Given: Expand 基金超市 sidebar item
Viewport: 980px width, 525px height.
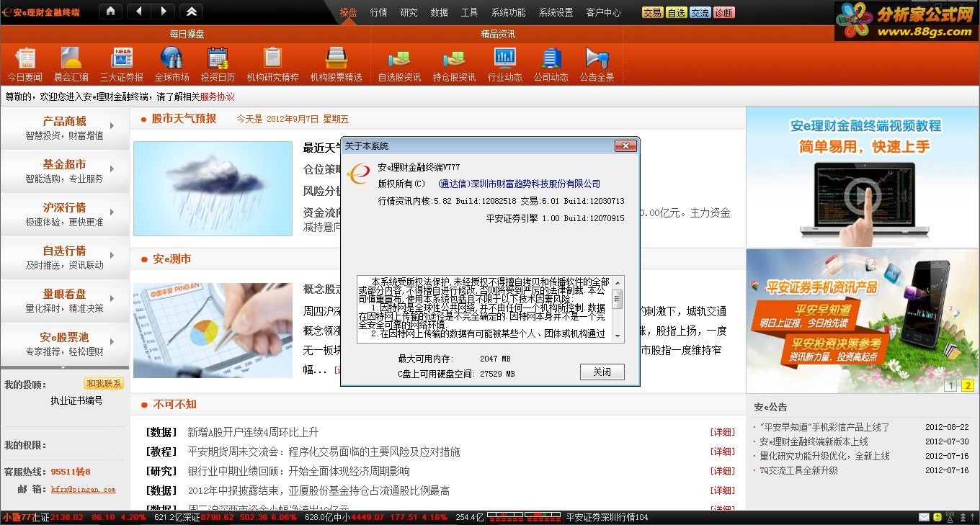Looking at the screenshot, I should (65, 171).
